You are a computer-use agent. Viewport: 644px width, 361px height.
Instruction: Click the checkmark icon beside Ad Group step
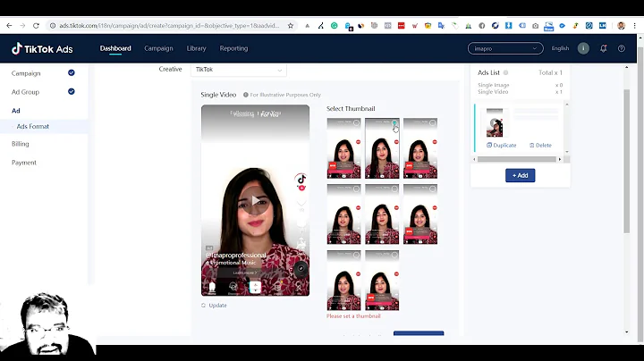point(72,91)
